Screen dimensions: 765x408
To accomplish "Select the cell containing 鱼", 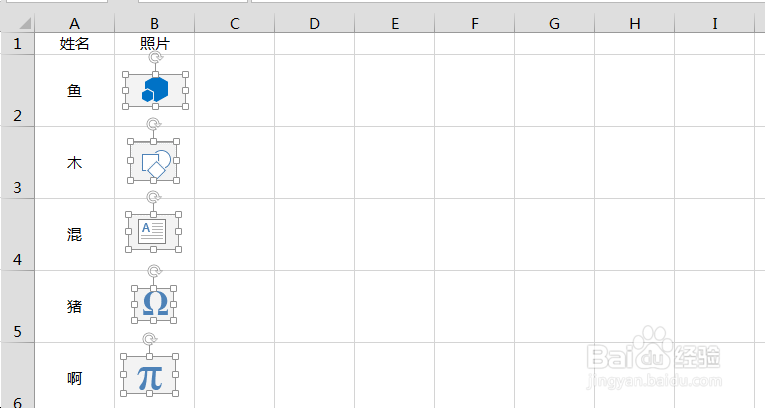I will [x=74, y=90].
